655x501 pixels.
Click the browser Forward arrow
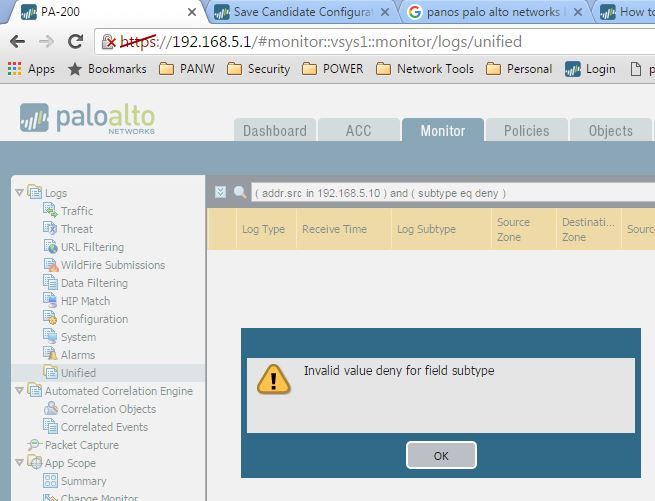[x=46, y=41]
